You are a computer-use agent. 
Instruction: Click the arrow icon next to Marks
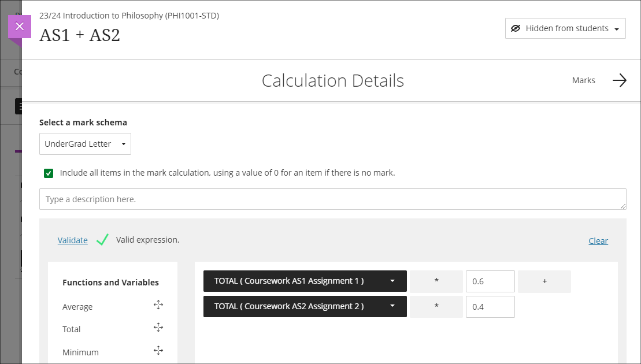pyautogui.click(x=619, y=80)
